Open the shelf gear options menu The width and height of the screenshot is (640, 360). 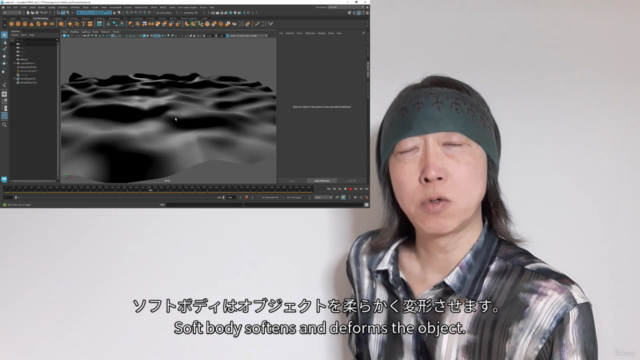[4, 24]
